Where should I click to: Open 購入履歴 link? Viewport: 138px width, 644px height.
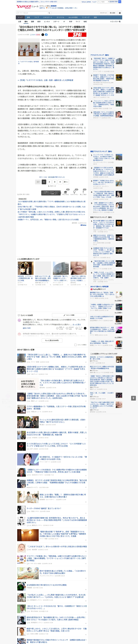[112, 13]
